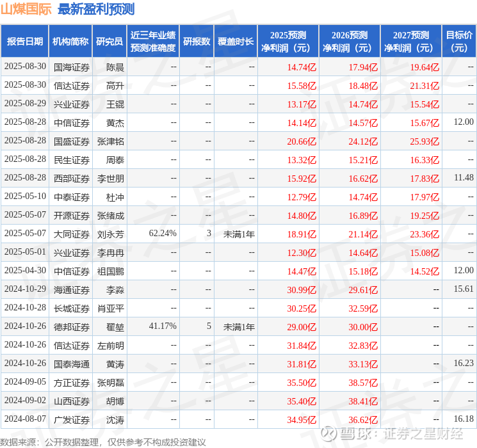The height and width of the screenshot is (448, 477).
Task: Select the 研报数 column header
Action: click(x=197, y=42)
